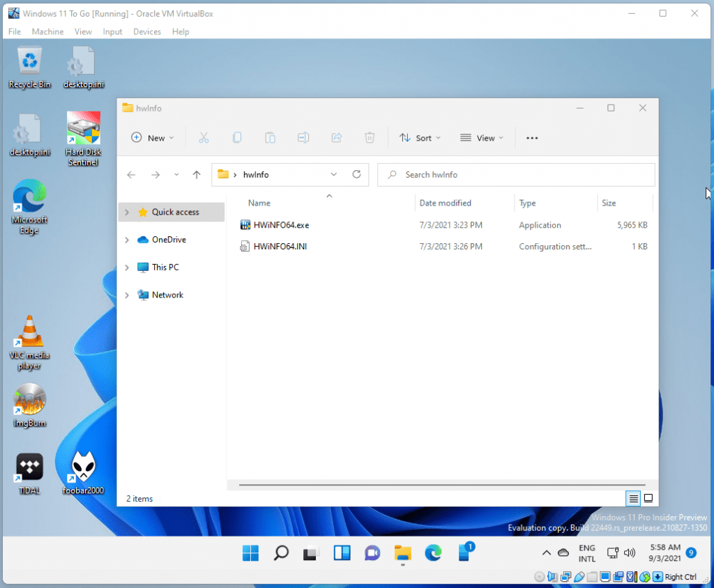Viewport: 714px width, 588px height.
Task: Select the HWiNFO64.exe file
Action: point(281,225)
